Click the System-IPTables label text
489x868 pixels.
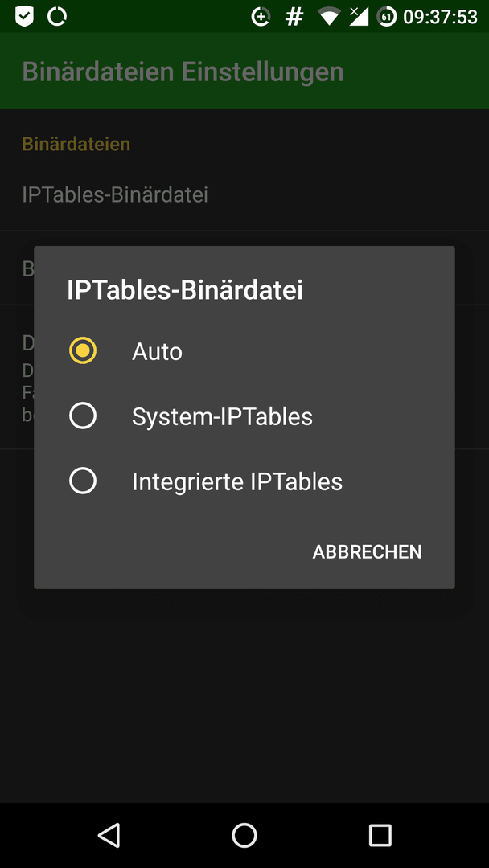point(222,416)
